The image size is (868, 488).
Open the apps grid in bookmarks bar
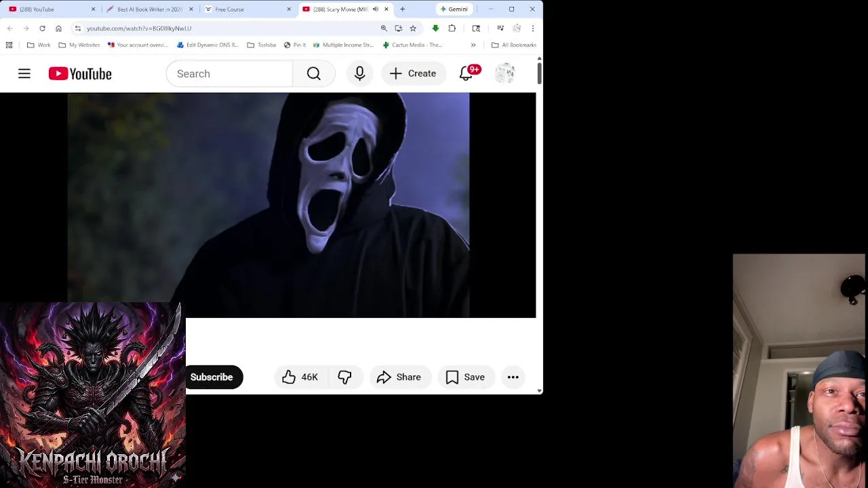point(9,45)
